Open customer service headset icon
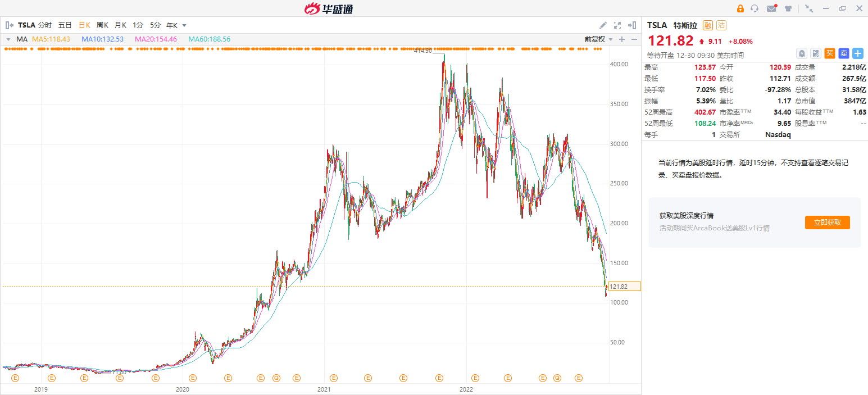The image size is (868, 395). 755,8
